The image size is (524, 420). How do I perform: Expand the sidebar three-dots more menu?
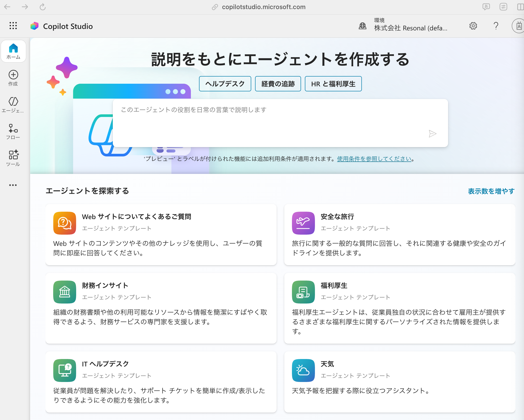[13, 185]
